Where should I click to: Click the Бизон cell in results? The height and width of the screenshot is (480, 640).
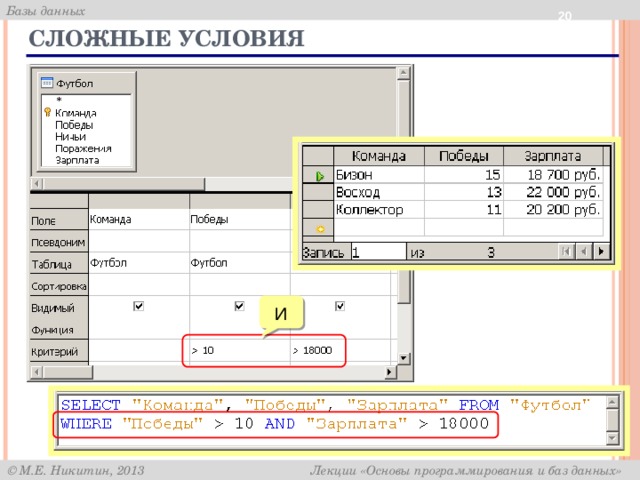pos(379,175)
